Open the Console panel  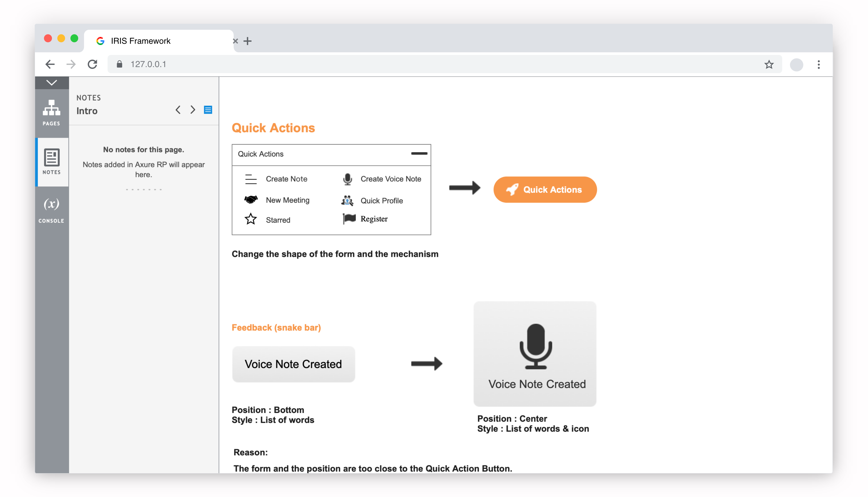coord(51,210)
